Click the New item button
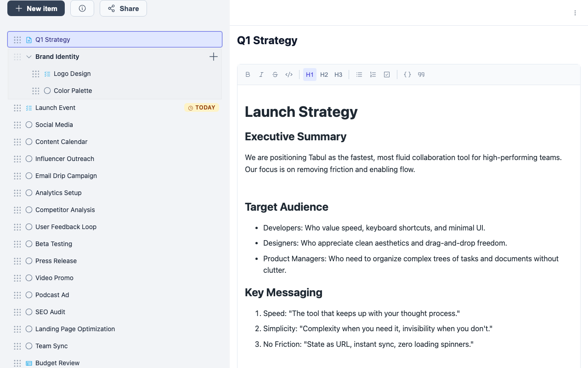Image resolution: width=588 pixels, height=368 pixels. tap(36, 8)
